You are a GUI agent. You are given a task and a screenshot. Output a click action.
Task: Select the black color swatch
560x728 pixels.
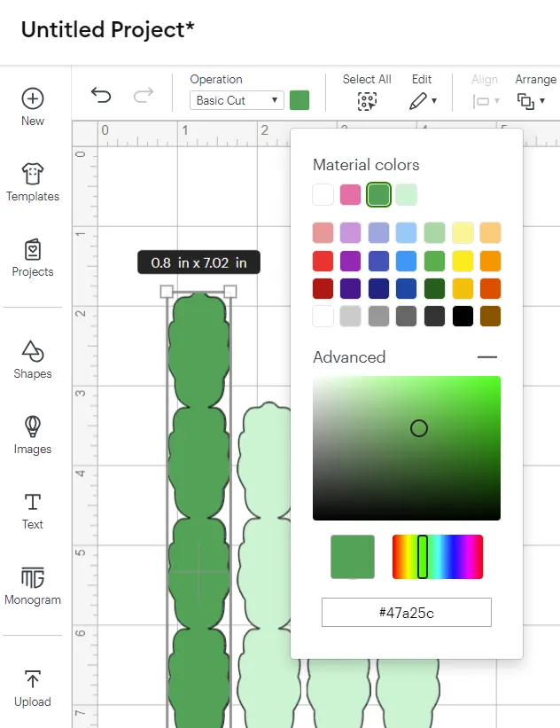pyautogui.click(x=463, y=317)
